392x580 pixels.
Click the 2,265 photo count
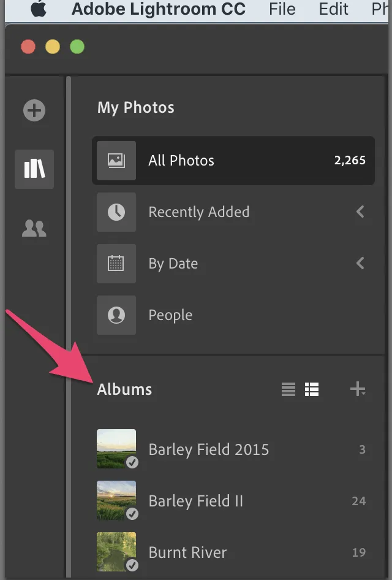click(x=350, y=160)
